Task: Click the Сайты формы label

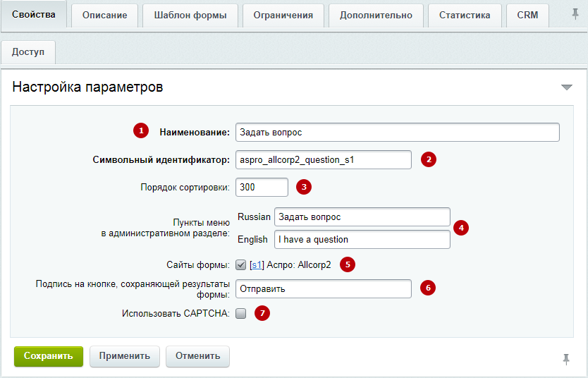Action: (x=198, y=265)
